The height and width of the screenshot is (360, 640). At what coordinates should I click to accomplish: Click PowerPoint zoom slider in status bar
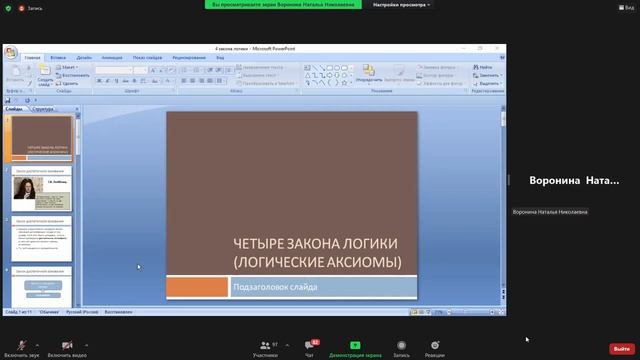(x=470, y=312)
